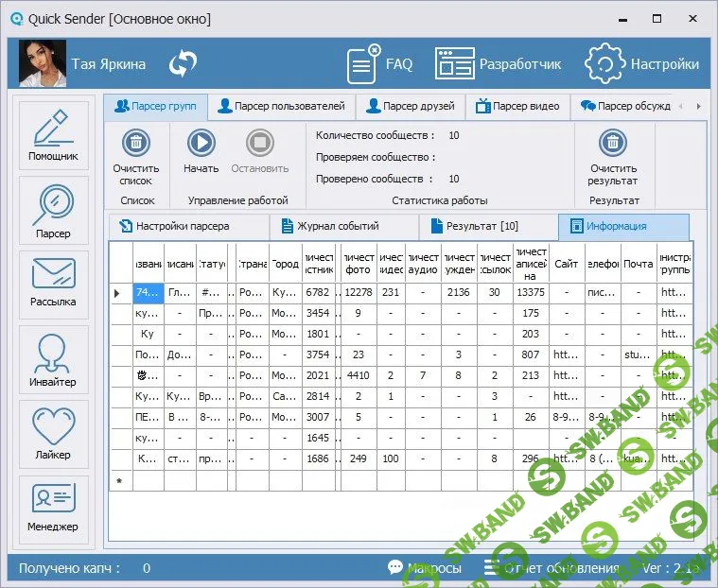Switch to Парсер видео tab
Viewport: 718px width, 588px height.
point(517,106)
